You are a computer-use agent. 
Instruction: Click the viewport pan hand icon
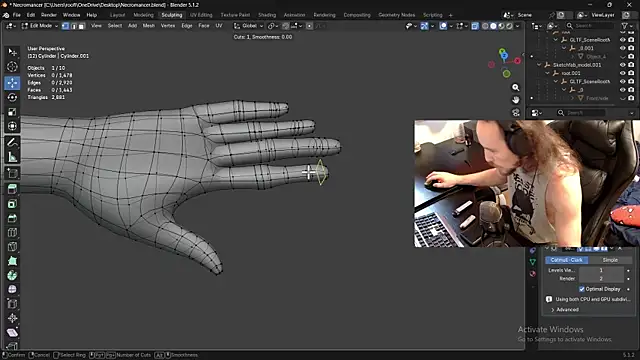tap(516, 100)
